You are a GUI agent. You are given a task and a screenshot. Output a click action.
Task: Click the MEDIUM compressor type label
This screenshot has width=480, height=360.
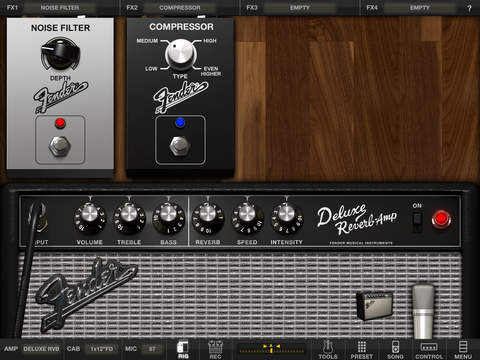coord(147,41)
